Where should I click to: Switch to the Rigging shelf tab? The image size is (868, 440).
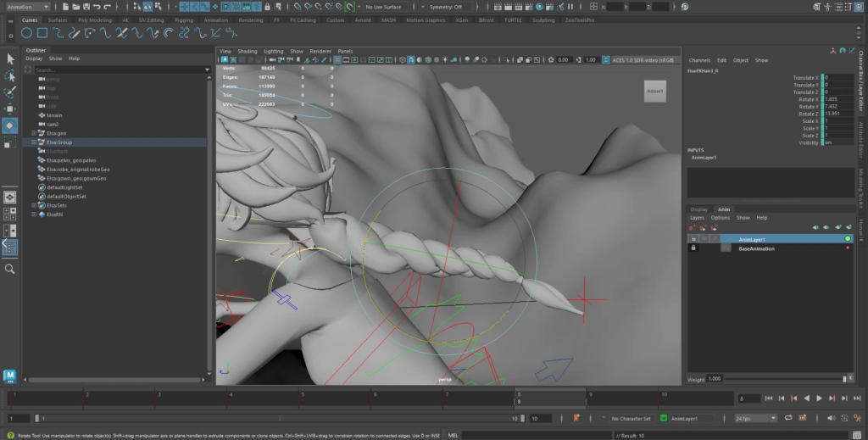(184, 20)
